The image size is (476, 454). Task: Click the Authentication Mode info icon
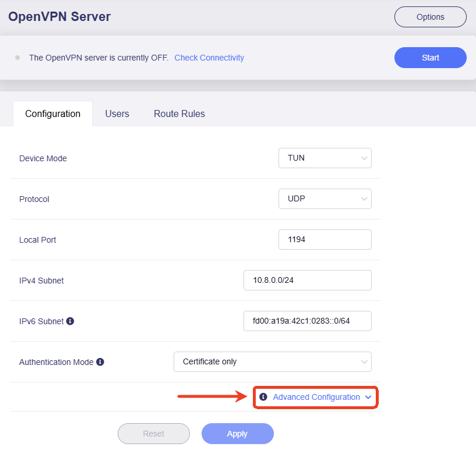(x=100, y=362)
